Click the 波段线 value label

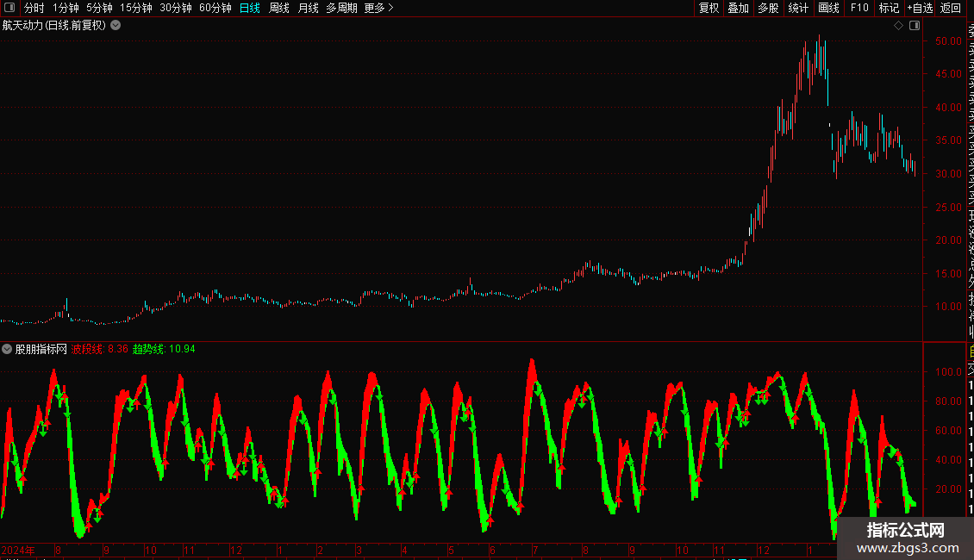(100, 349)
